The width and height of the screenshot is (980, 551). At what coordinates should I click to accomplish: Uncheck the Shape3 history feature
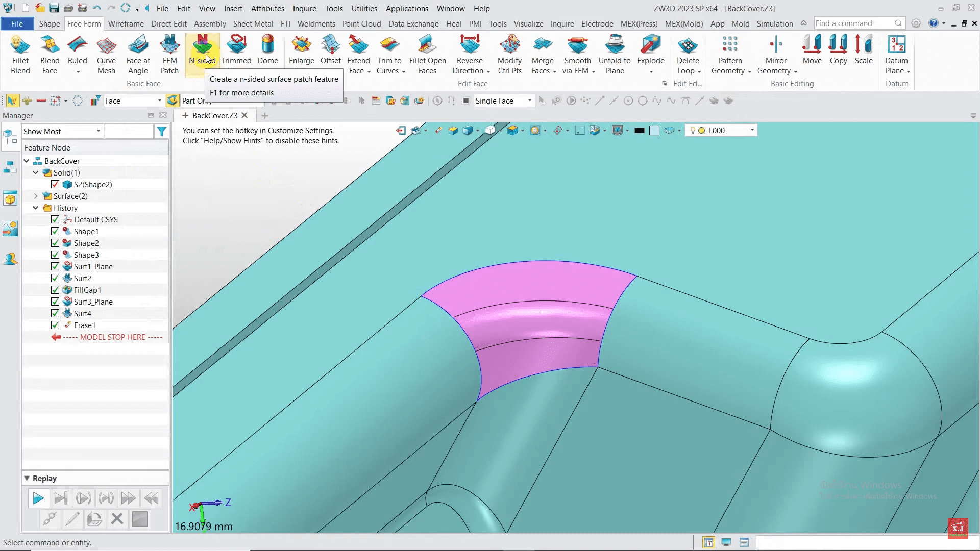[x=55, y=255]
